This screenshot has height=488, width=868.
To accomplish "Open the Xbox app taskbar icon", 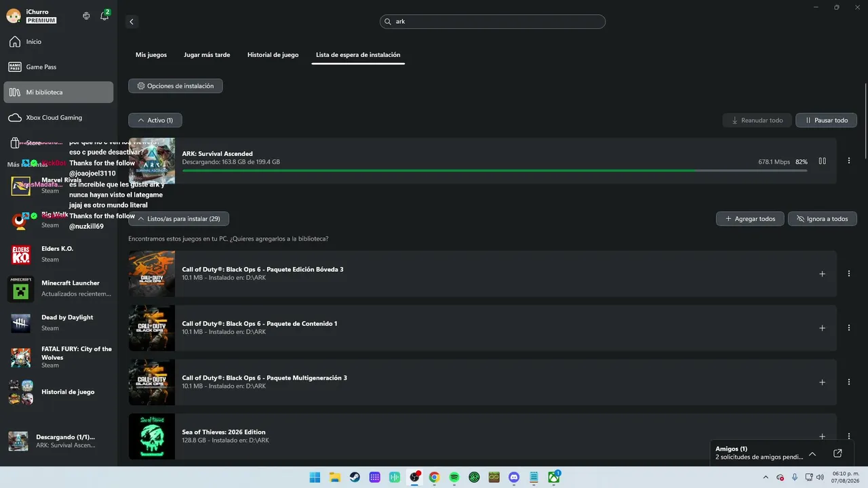I will [553, 477].
